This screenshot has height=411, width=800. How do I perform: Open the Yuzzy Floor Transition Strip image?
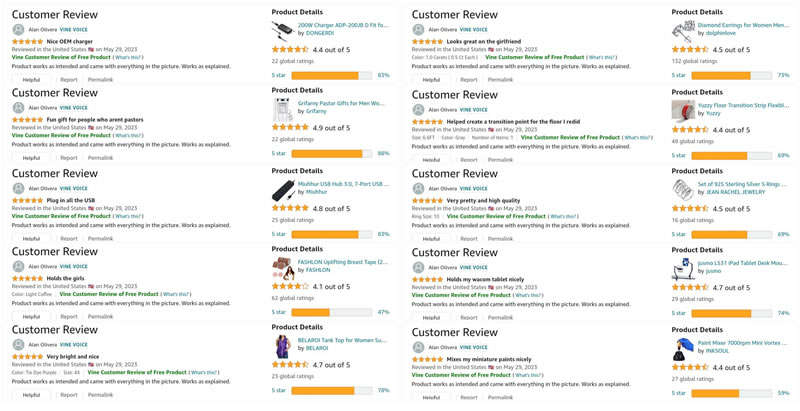pos(683,111)
